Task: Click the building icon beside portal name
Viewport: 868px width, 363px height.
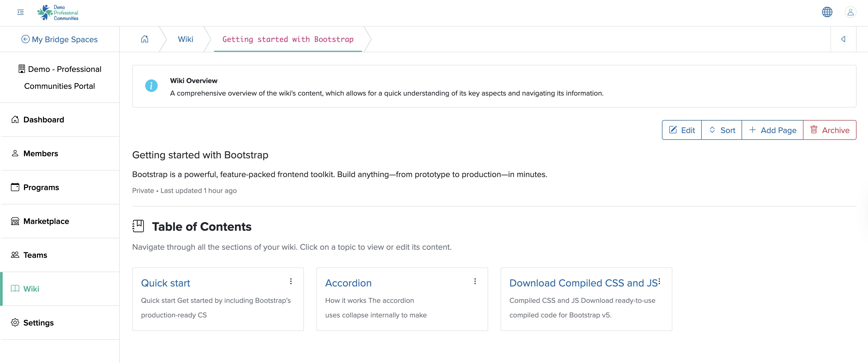Action: tap(22, 69)
